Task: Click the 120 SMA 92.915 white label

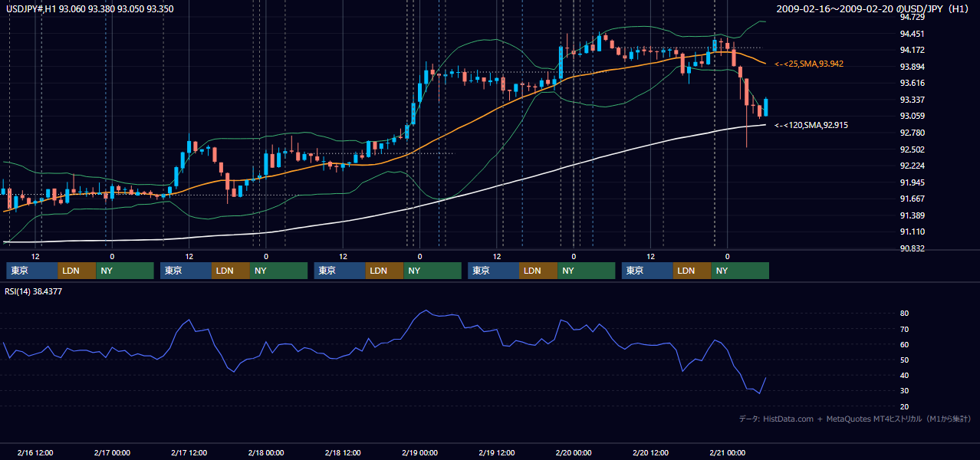Action: coord(811,125)
